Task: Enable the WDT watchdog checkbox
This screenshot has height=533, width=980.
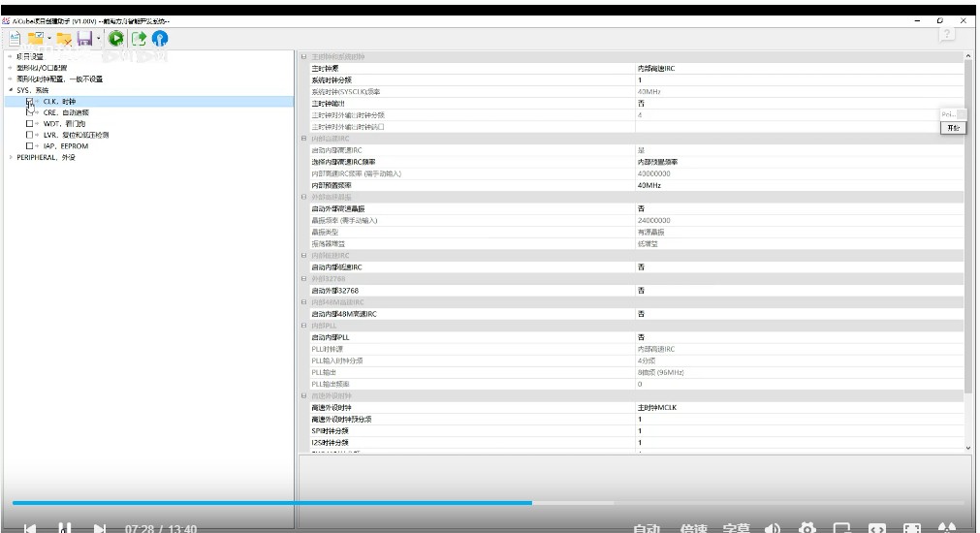Action: click(x=30, y=124)
